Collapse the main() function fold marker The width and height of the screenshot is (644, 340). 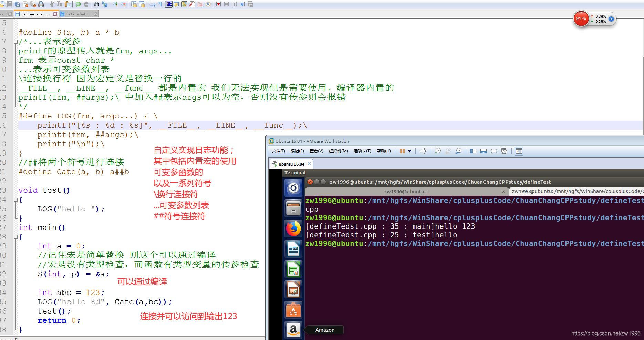pyautogui.click(x=15, y=237)
